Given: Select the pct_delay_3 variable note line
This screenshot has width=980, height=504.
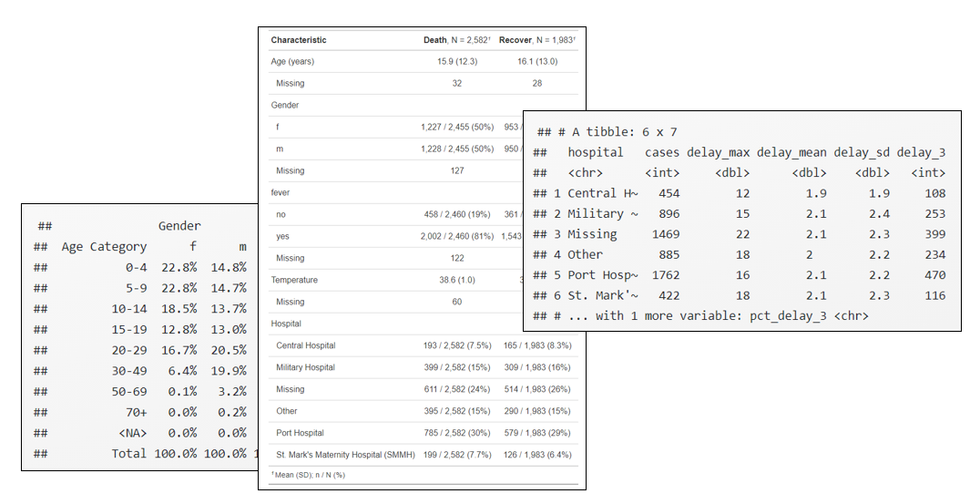Looking at the screenshot, I should coord(700,315).
